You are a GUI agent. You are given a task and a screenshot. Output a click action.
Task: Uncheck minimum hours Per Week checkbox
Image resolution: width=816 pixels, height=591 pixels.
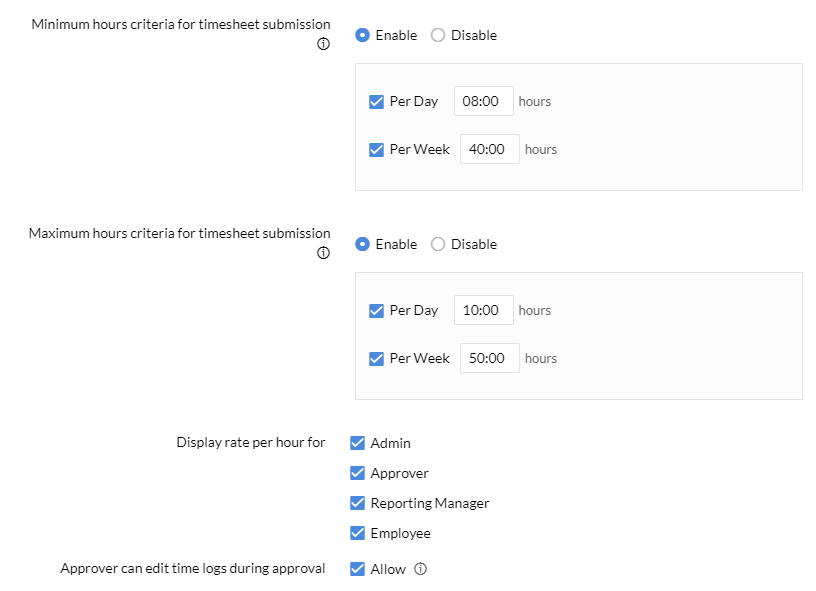pos(376,150)
